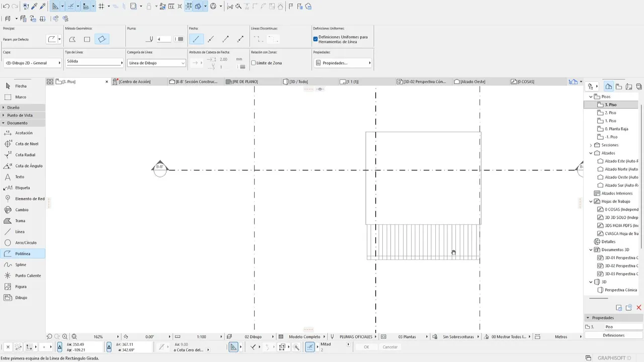
Task: Collapse the Alzados tree folder
Action: tap(591, 153)
